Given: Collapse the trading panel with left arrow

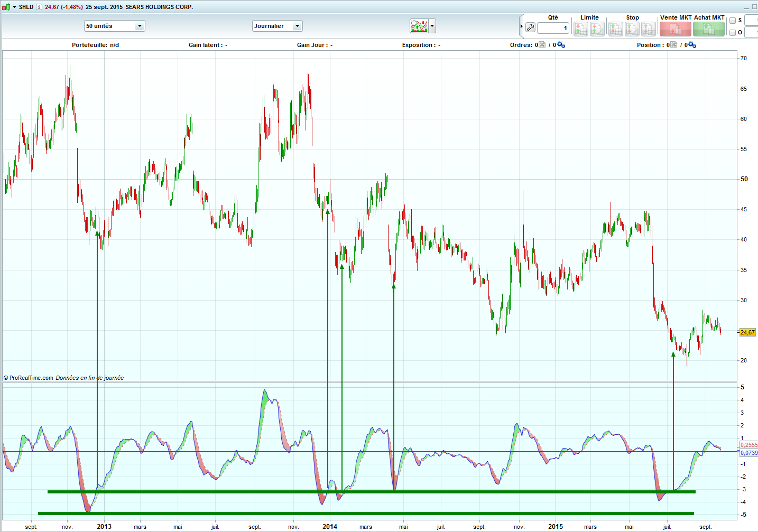Looking at the screenshot, I should click(522, 26).
